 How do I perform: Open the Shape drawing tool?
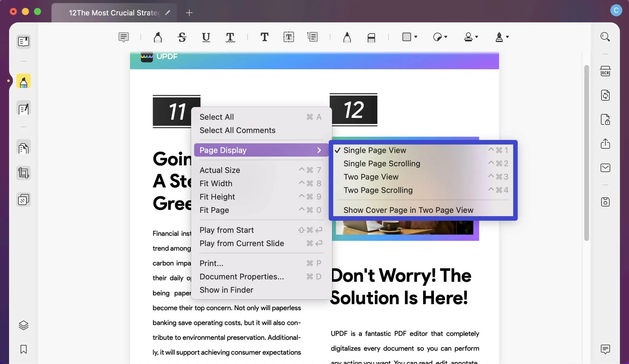pos(409,36)
